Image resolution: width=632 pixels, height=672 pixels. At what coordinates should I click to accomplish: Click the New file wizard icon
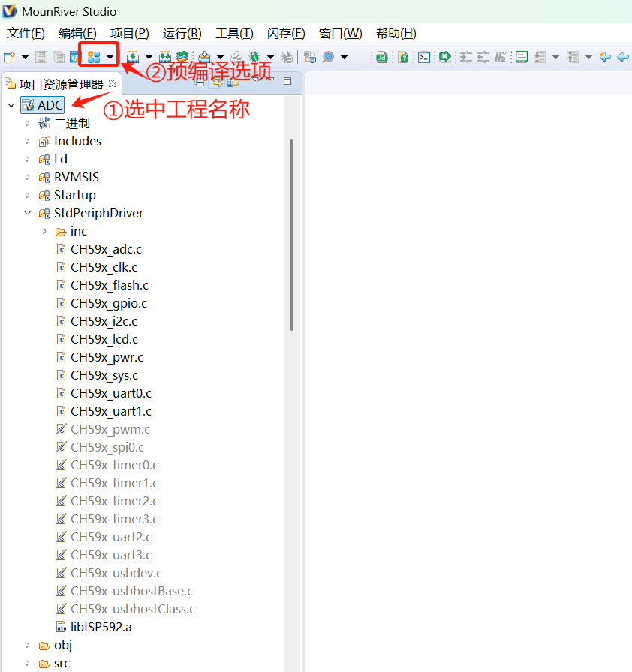click(10, 57)
